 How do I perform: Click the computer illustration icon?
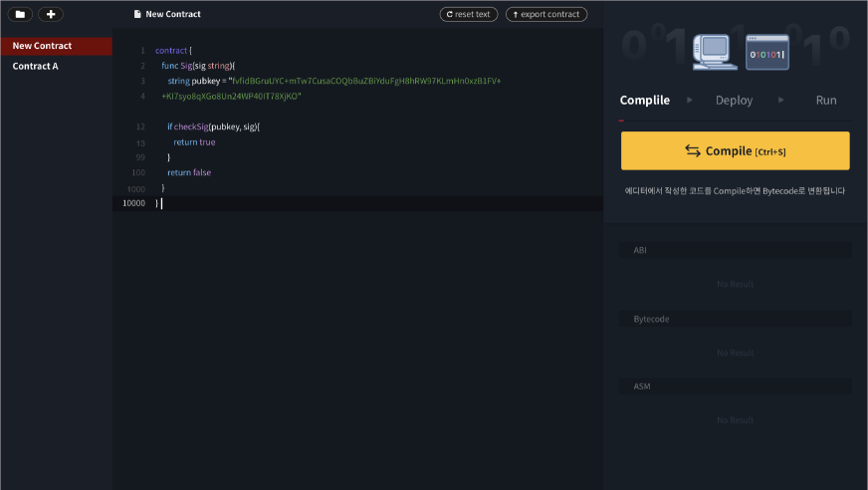coord(715,52)
